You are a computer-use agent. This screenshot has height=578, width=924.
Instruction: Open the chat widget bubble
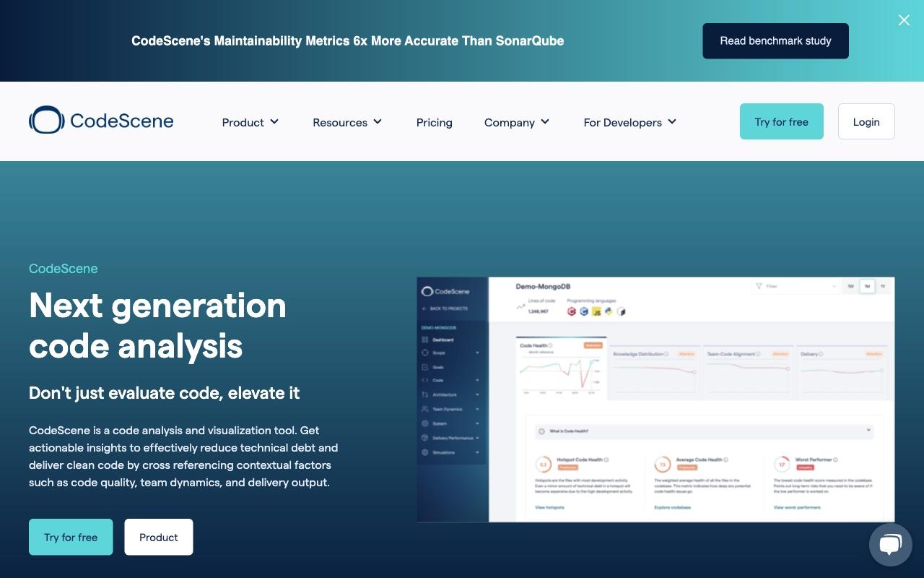[891, 545]
